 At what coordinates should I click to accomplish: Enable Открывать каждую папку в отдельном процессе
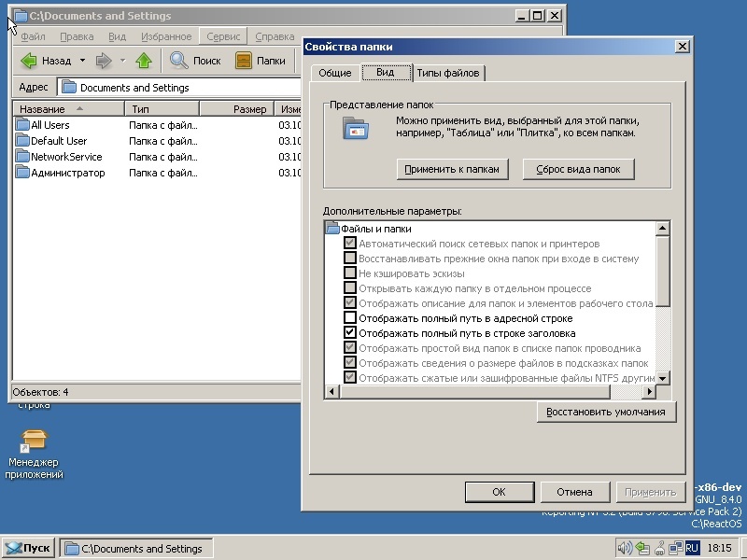(x=349, y=287)
